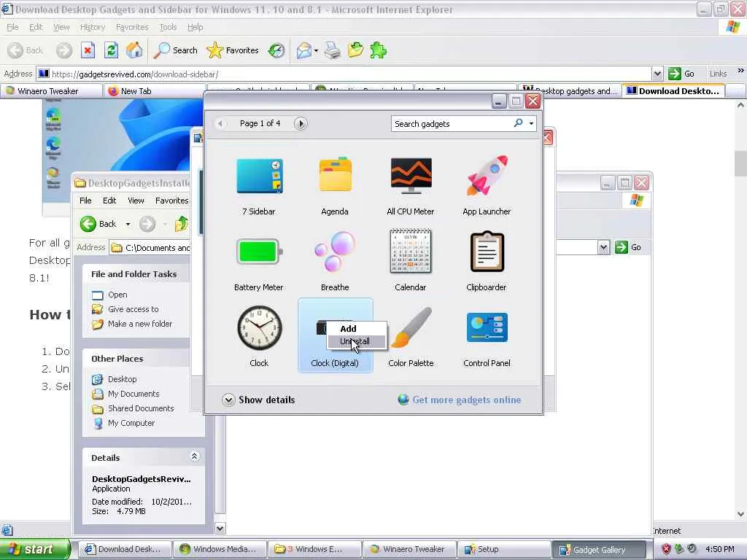747x560 pixels.
Task: Select the Control Panel gadget
Action: [x=487, y=327]
